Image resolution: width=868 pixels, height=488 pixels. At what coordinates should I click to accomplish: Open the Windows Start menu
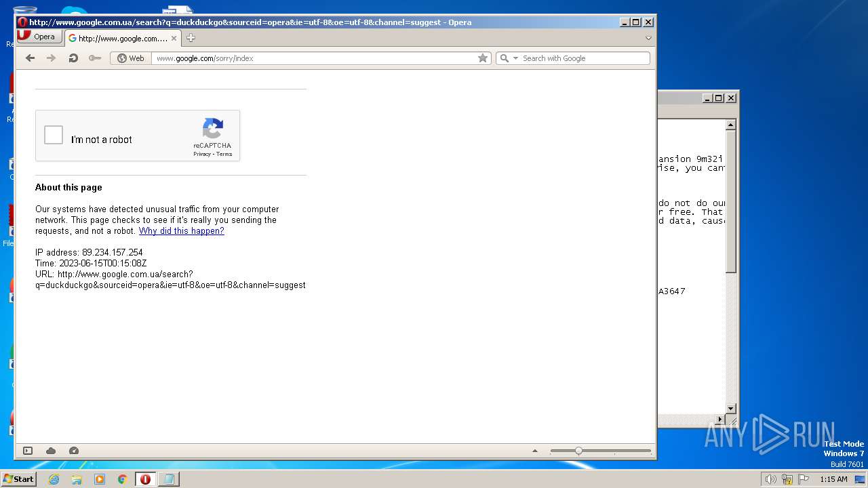click(x=18, y=479)
